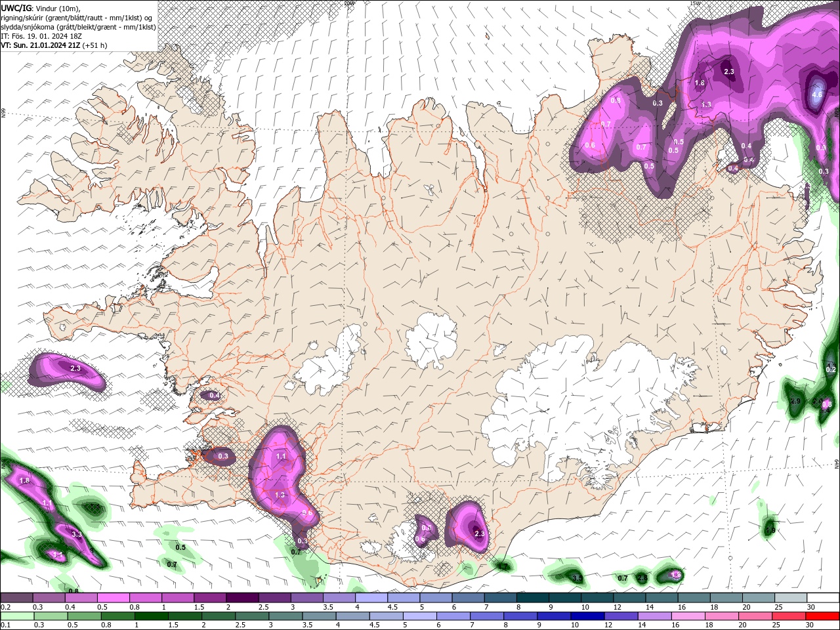The image size is (840, 630).
Task: Select the light purple swatch at 14 in the lower legend
Action: (655, 616)
